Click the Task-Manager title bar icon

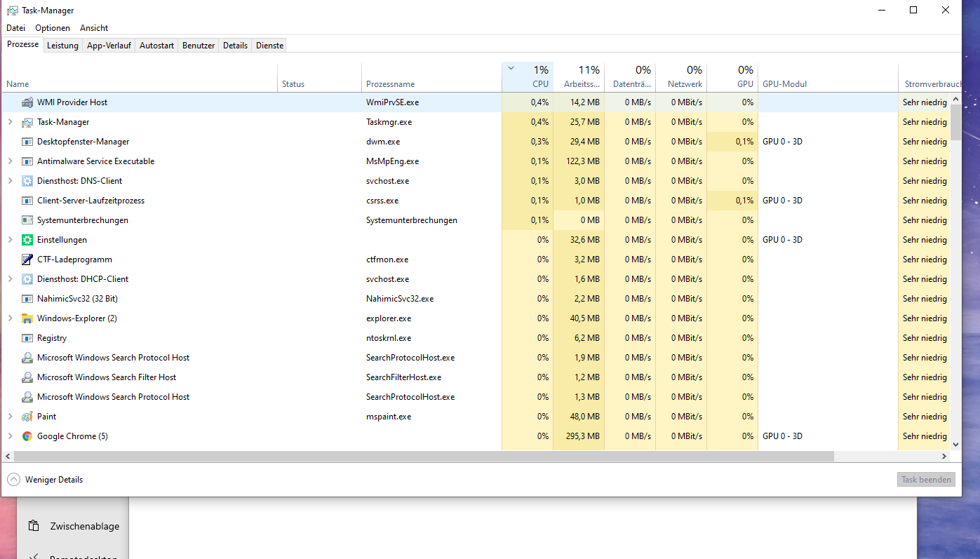point(13,11)
